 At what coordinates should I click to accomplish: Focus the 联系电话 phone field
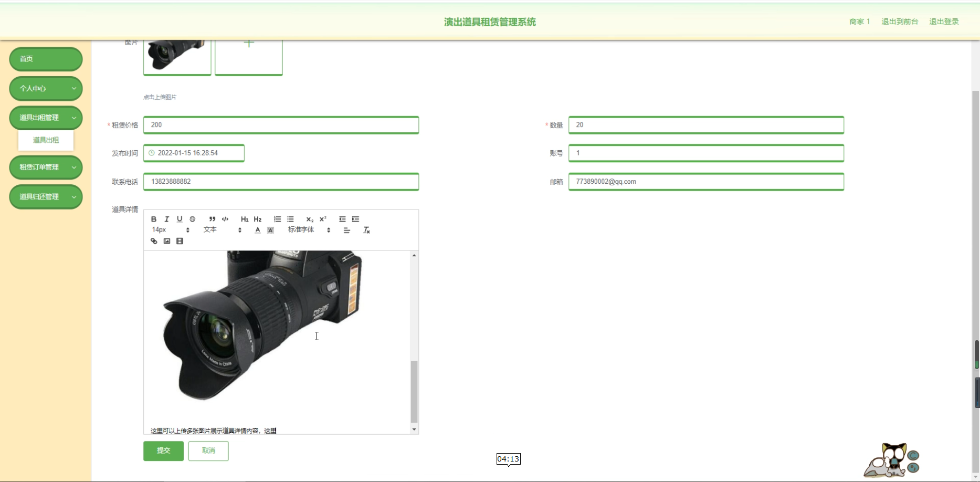(x=281, y=182)
